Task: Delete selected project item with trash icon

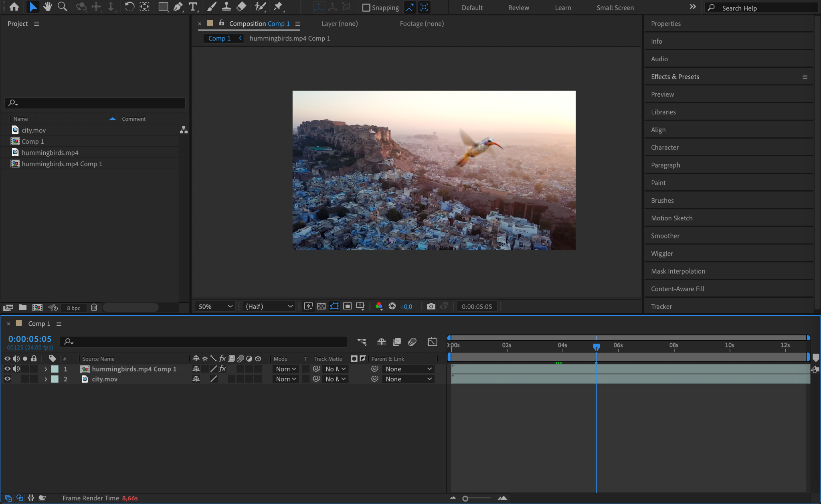Action: 94,307
